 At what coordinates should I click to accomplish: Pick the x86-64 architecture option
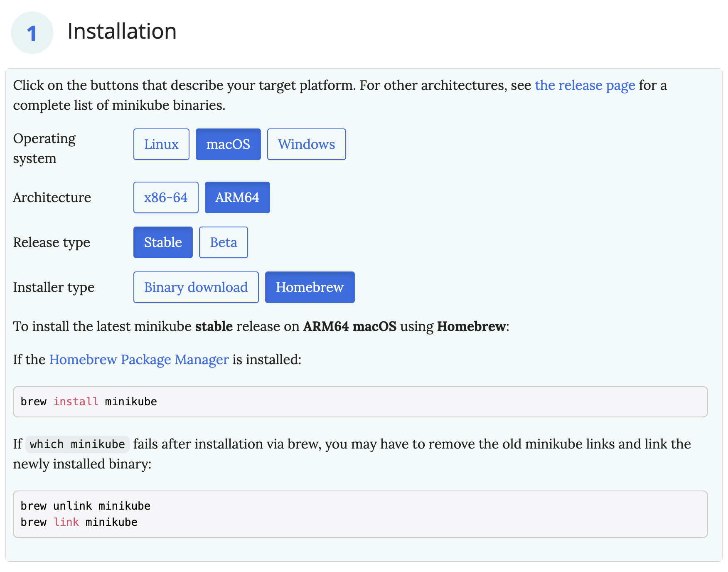pos(166,197)
